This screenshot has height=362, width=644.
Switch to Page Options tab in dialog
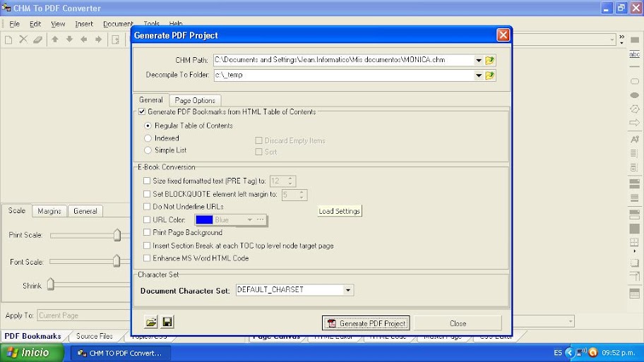click(195, 100)
